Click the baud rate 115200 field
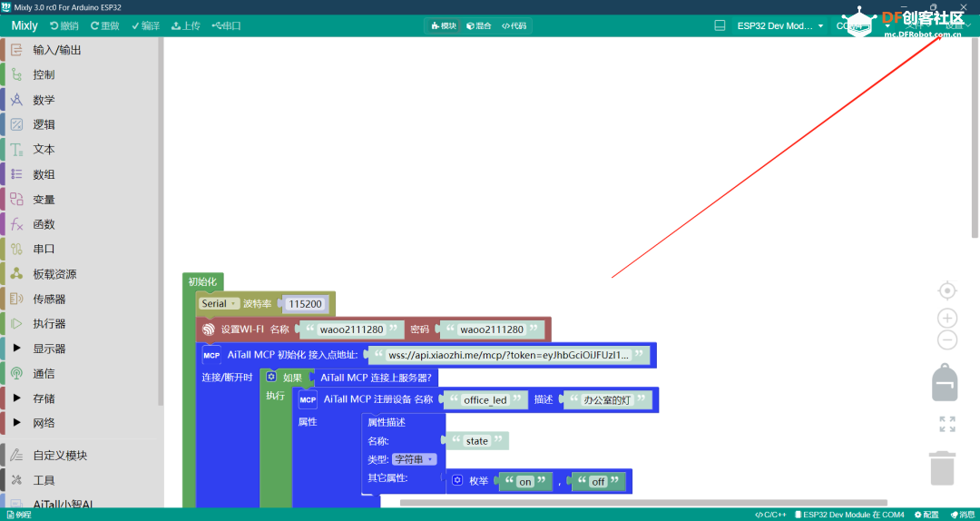The width and height of the screenshot is (980, 521). 305,304
